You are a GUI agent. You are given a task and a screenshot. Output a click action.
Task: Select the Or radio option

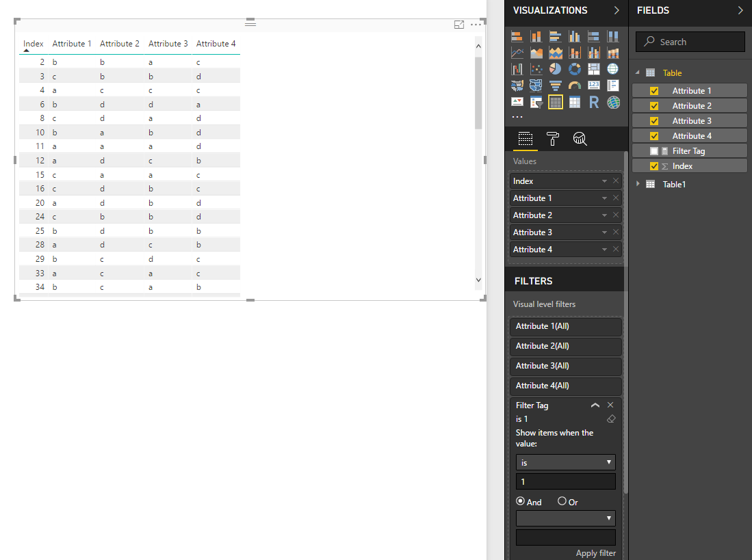coord(562,501)
